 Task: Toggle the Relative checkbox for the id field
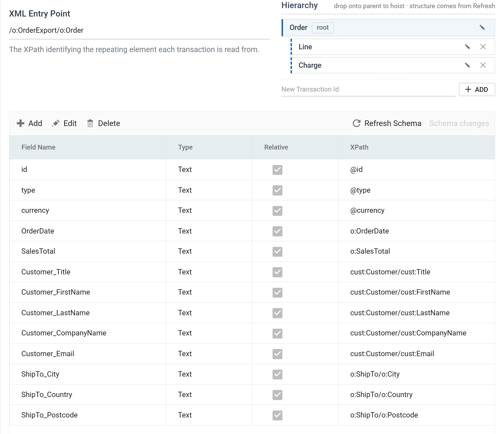[x=277, y=170]
